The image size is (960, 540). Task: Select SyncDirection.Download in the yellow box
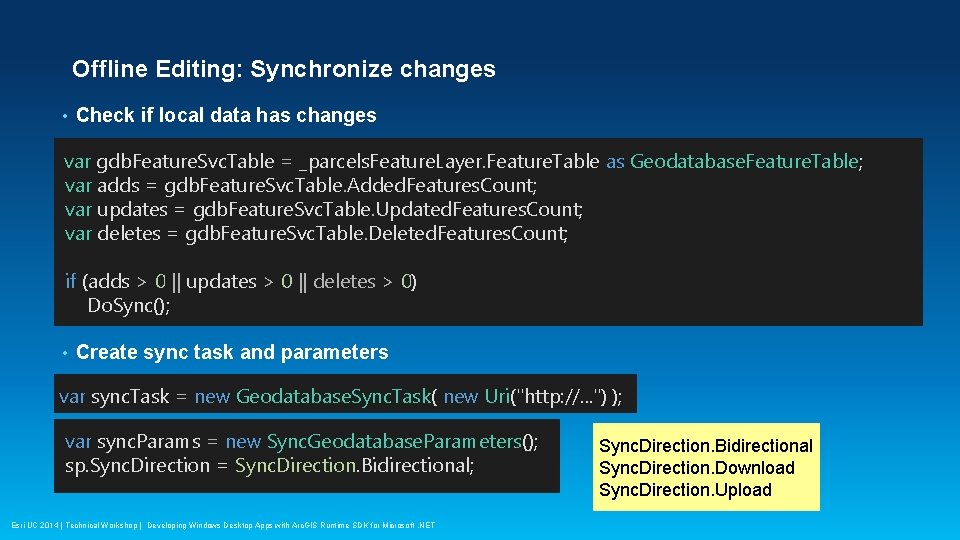(696, 468)
